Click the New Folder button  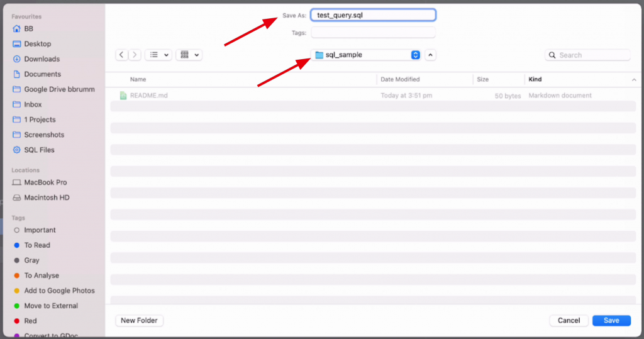point(140,321)
